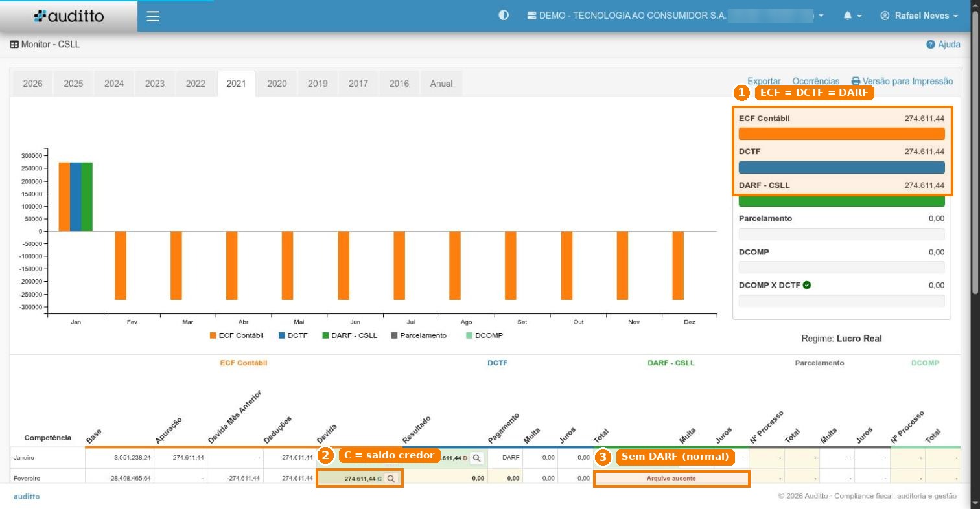980x509 pixels.
Task: Click the Exportar link
Action: coord(764,81)
